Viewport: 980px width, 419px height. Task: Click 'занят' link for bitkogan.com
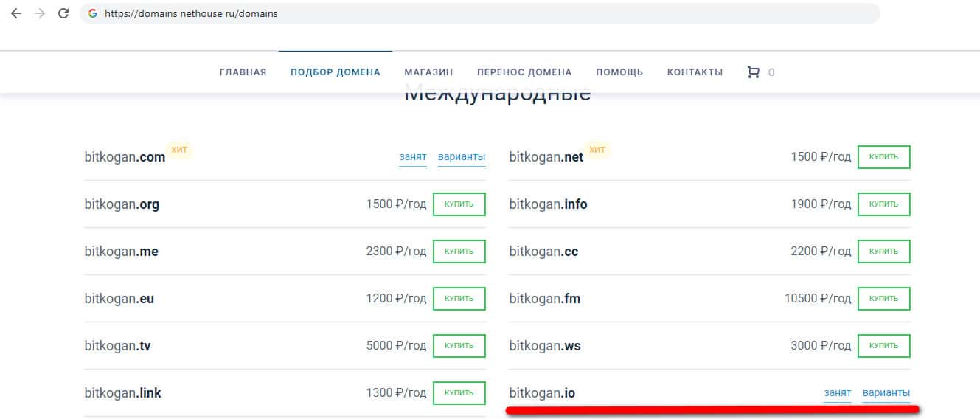tap(413, 157)
